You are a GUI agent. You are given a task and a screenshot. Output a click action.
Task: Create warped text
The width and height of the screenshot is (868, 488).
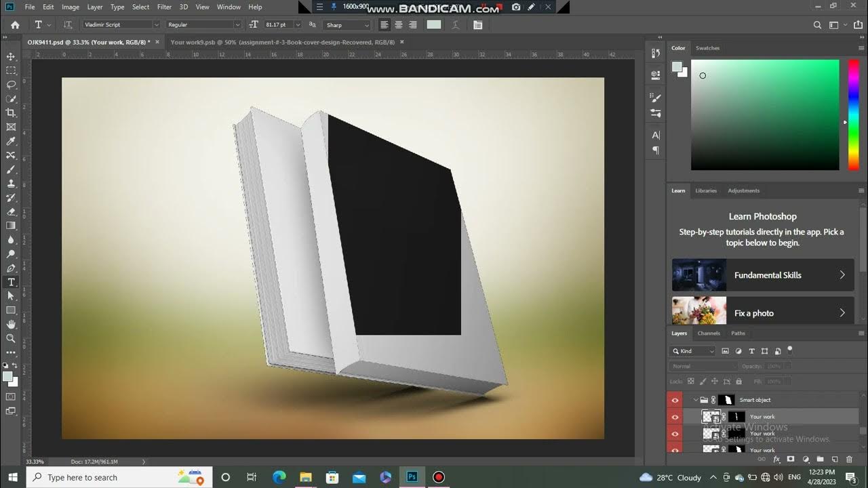pyautogui.click(x=456, y=24)
